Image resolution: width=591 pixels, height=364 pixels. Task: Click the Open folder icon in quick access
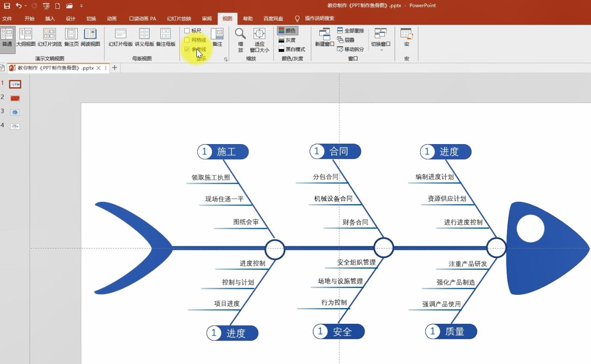[x=69, y=6]
